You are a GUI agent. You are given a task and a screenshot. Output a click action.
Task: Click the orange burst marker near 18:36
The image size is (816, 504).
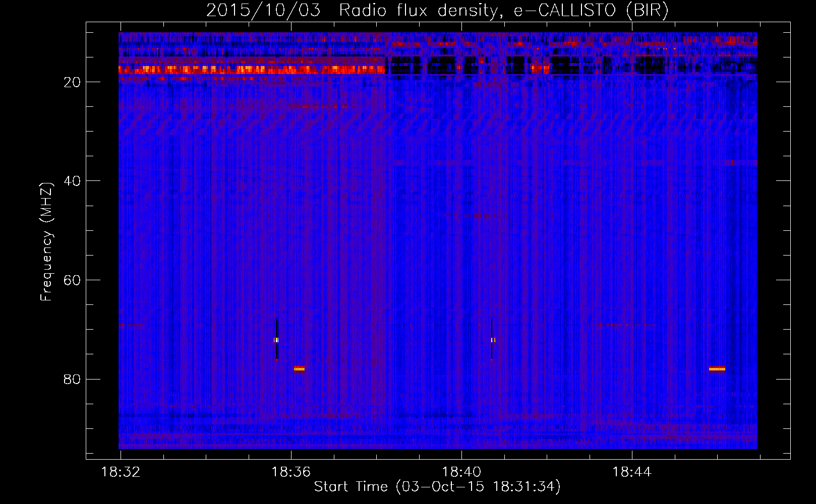click(299, 368)
